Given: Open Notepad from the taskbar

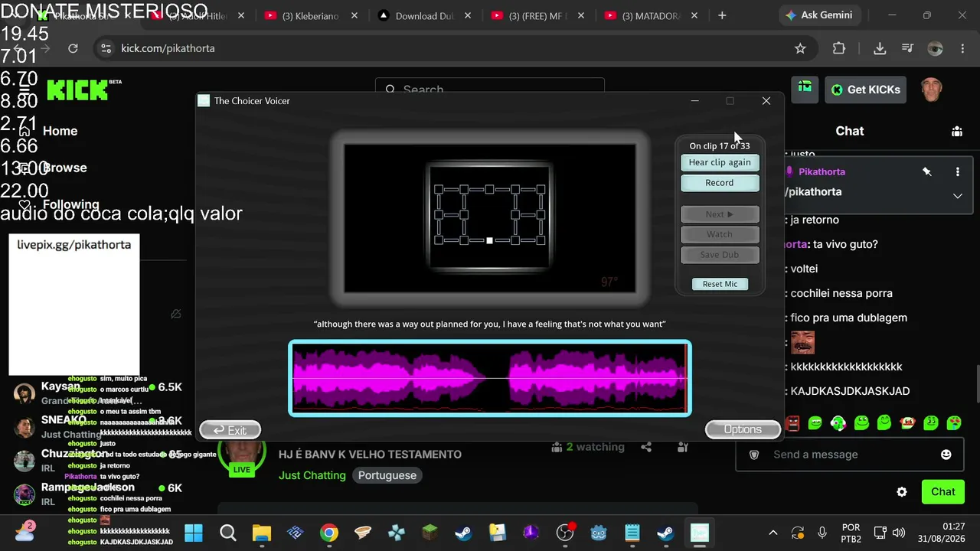Looking at the screenshot, I should coord(632,533).
